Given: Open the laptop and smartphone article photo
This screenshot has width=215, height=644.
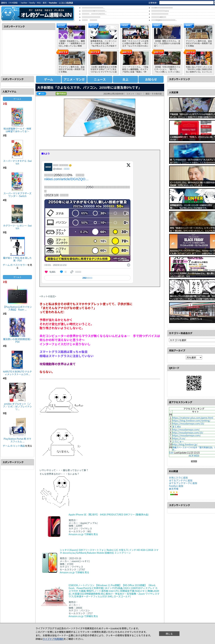Looking at the screenshot, I should coord(100,118).
